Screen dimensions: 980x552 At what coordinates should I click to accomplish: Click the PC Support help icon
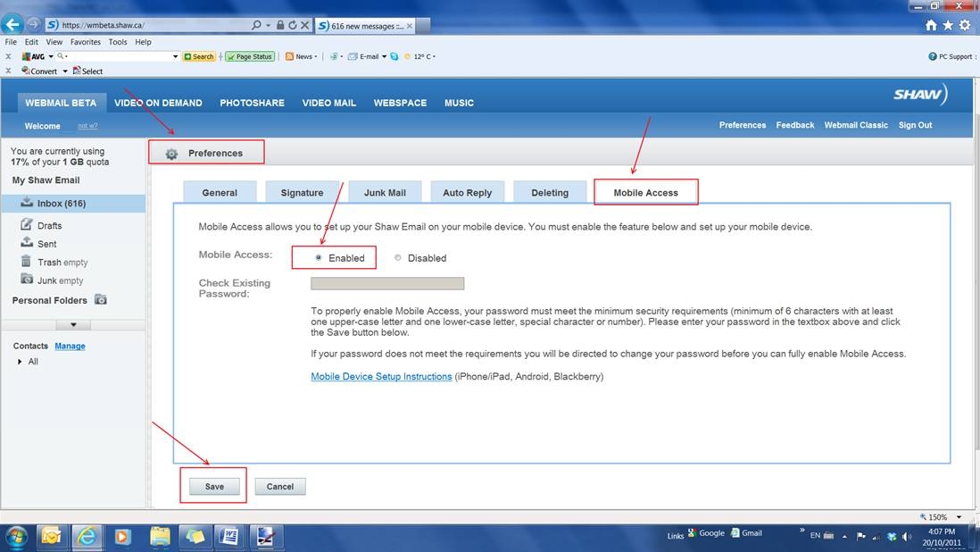(x=933, y=56)
